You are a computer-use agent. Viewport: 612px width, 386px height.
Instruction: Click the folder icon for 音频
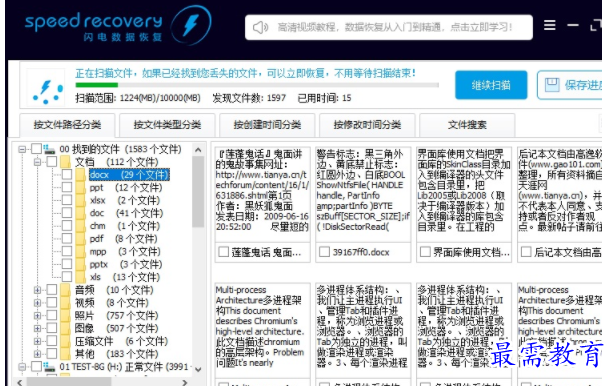(x=65, y=290)
